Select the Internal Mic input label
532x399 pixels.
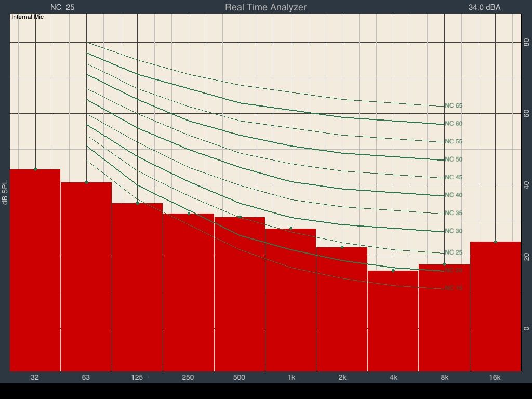(28, 17)
